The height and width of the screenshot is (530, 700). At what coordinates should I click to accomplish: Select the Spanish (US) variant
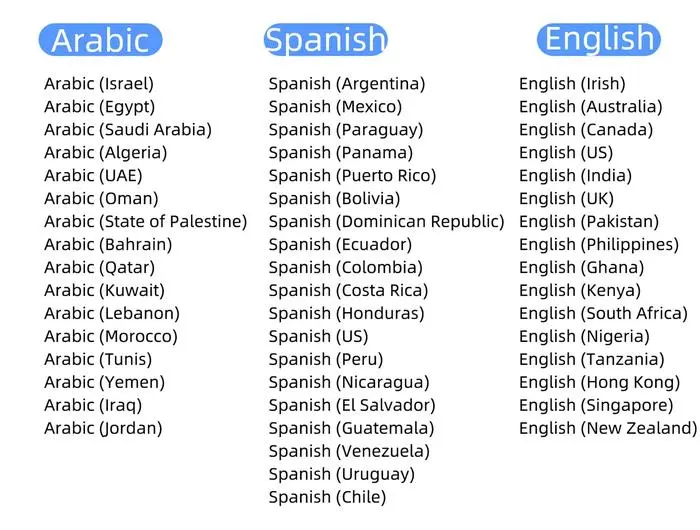(318, 337)
